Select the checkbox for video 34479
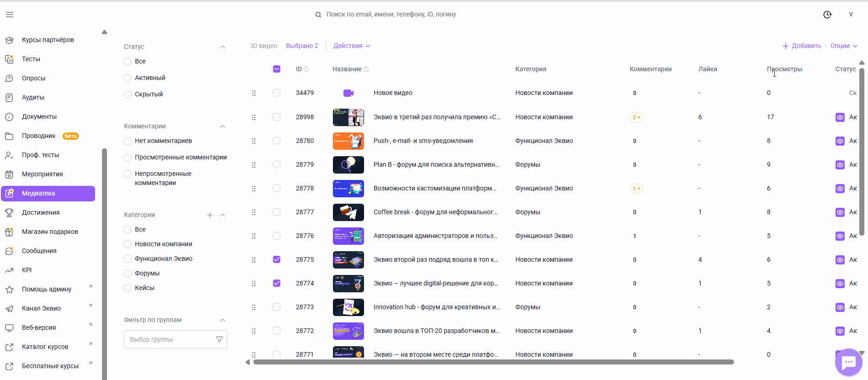 coord(277,93)
